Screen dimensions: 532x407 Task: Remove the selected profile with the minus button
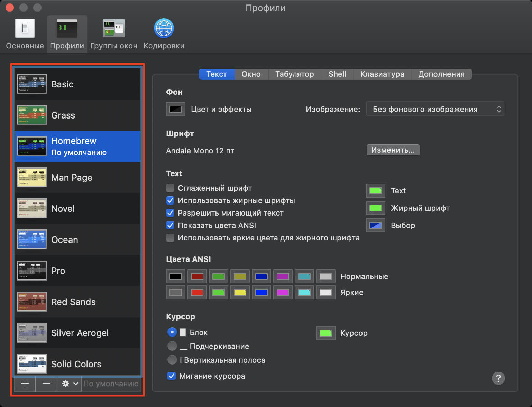pos(46,384)
